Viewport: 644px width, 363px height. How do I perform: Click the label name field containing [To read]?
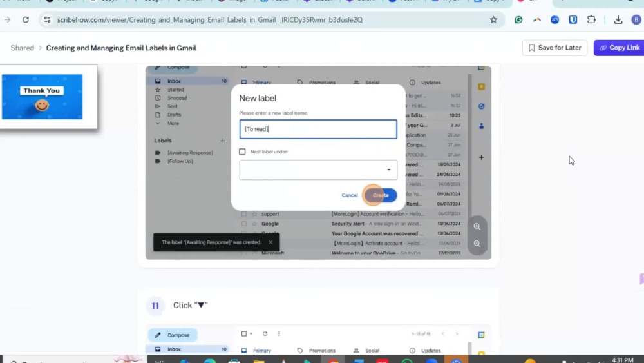click(x=318, y=129)
